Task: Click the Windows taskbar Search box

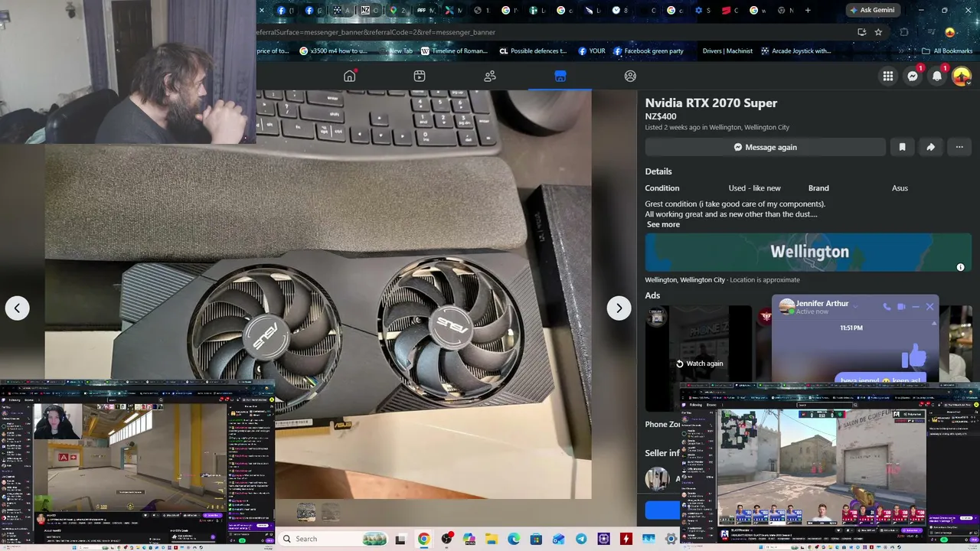Action: coord(331,539)
